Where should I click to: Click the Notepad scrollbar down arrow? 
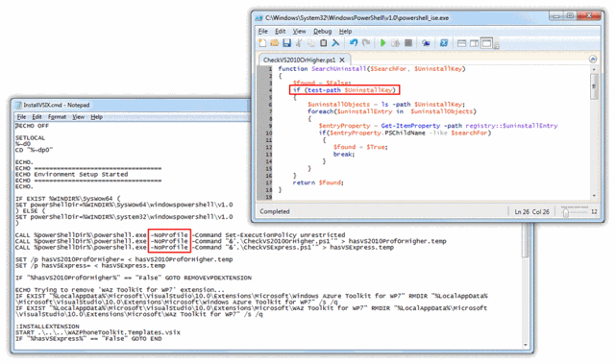526,345
